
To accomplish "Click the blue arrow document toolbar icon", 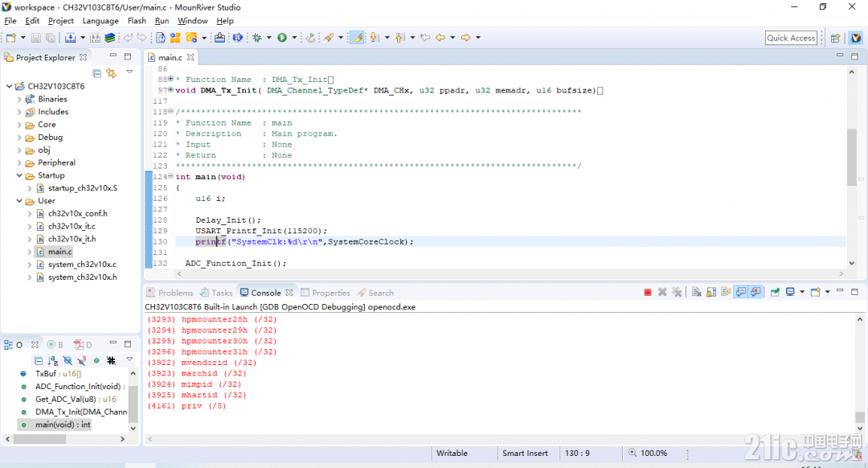I will pyautogui.click(x=237, y=38).
